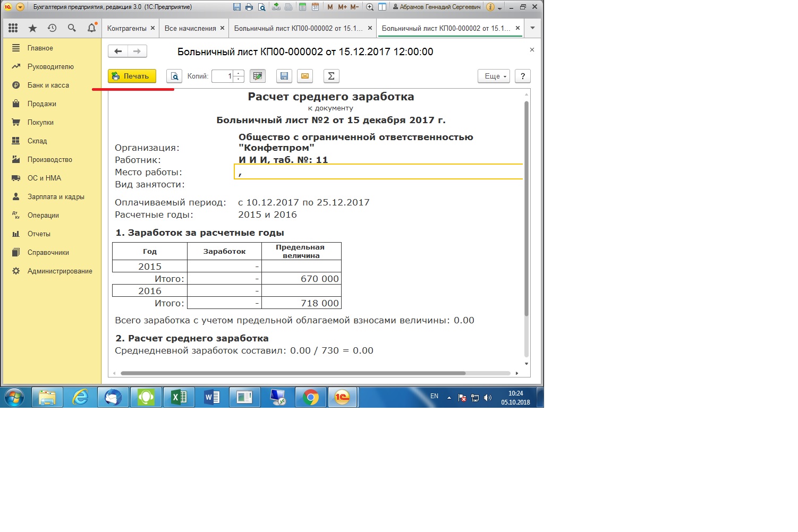Switch to Все начисления tab
798x532 pixels.
tap(190, 28)
